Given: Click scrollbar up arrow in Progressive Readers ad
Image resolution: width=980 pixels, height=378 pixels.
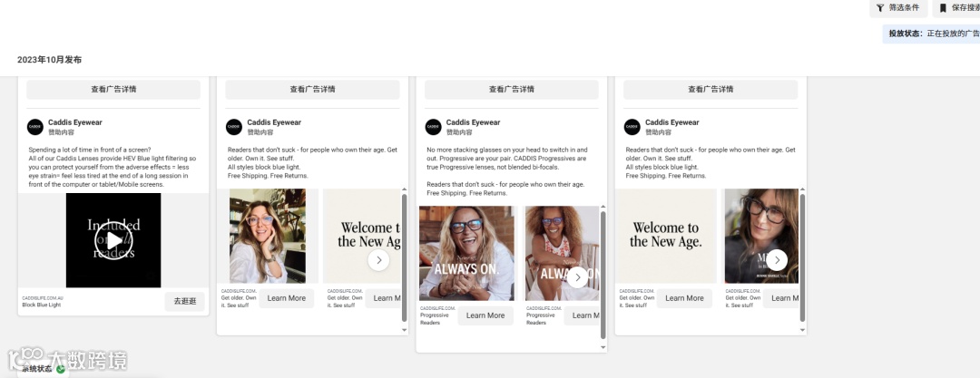Looking at the screenshot, I should click(603, 206).
